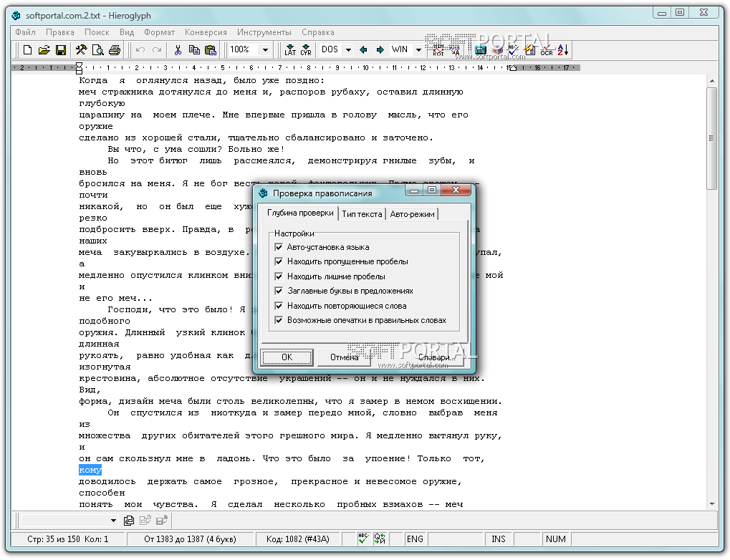Switch to the Тип текста tab
Image resolution: width=730 pixels, height=560 pixels.
tap(362, 213)
